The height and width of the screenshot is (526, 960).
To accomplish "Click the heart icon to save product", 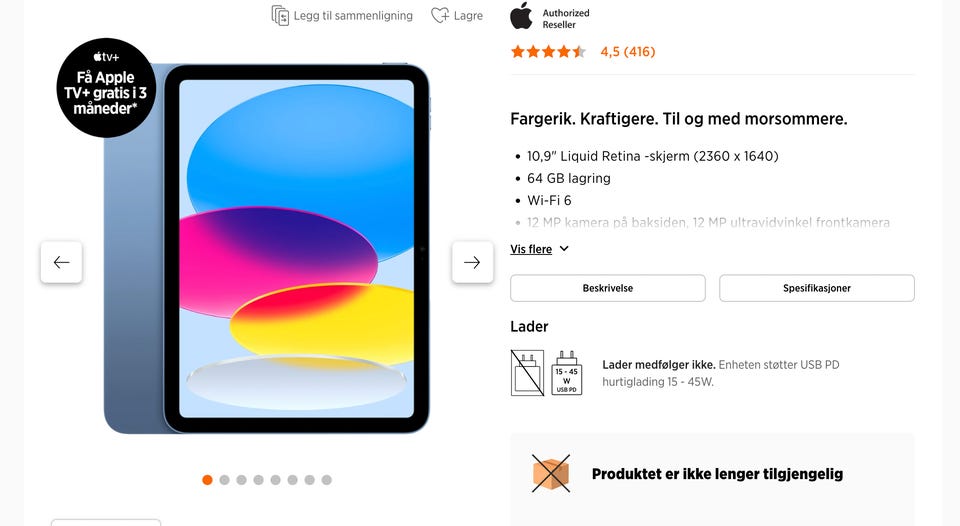I will (x=440, y=15).
